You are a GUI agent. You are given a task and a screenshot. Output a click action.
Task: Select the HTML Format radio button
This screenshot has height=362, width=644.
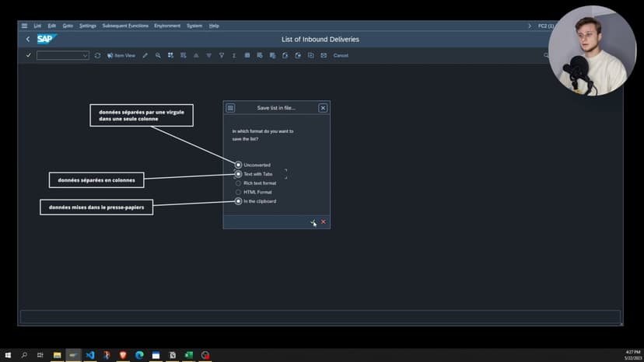[238, 192]
